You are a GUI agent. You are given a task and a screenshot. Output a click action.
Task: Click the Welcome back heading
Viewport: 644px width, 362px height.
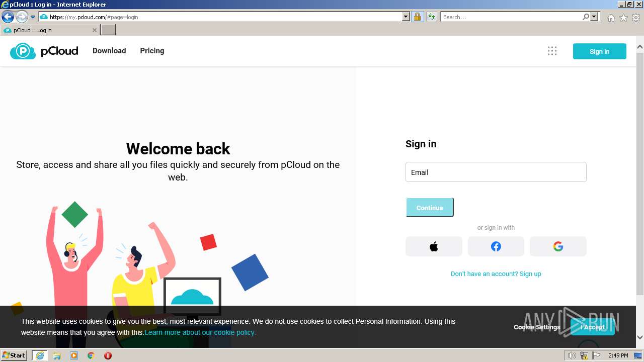(x=178, y=149)
